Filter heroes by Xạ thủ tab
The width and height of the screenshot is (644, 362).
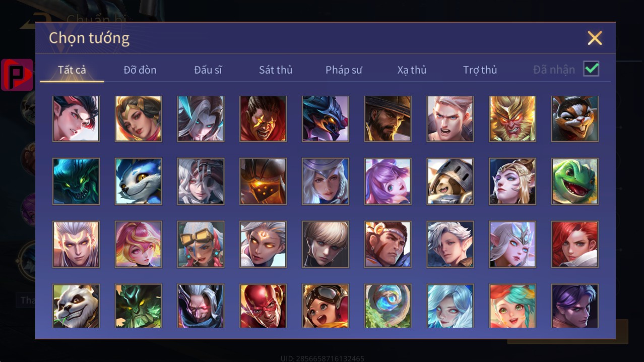[x=412, y=70]
